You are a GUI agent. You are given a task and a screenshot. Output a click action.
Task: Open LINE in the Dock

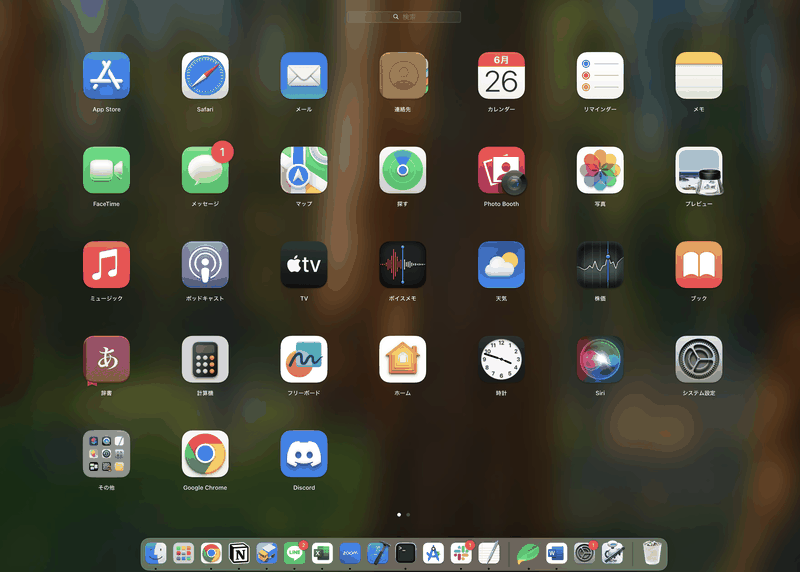294,553
